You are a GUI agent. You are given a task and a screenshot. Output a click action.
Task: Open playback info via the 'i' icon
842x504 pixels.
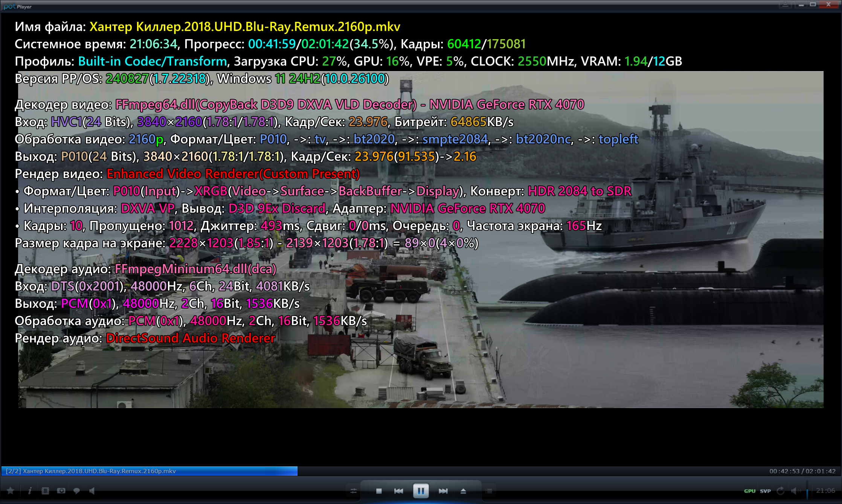click(30, 491)
